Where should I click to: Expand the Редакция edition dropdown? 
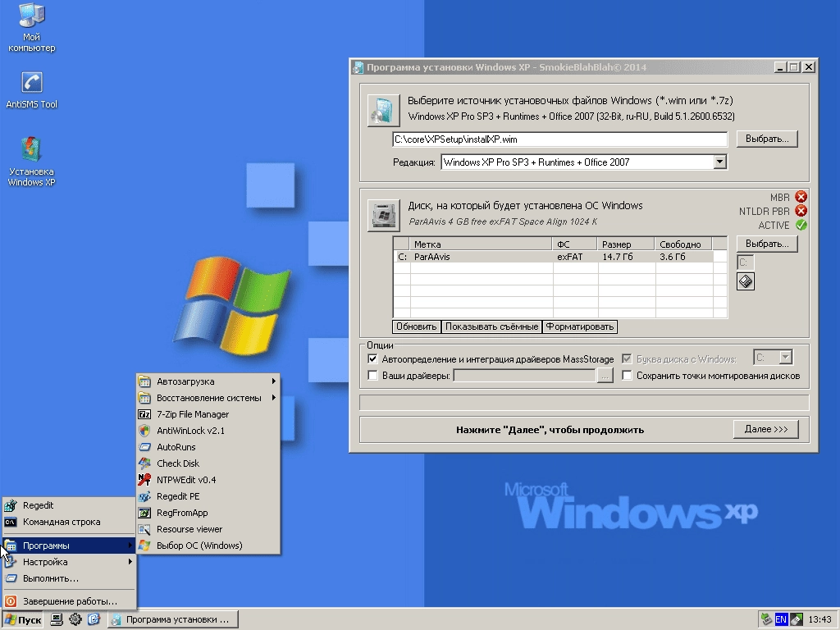pos(720,162)
